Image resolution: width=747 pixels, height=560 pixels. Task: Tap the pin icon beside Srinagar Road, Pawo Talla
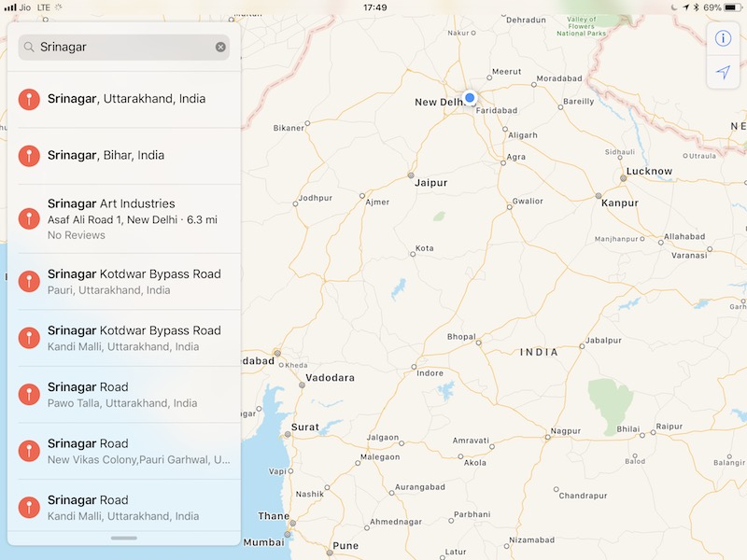pos(29,393)
